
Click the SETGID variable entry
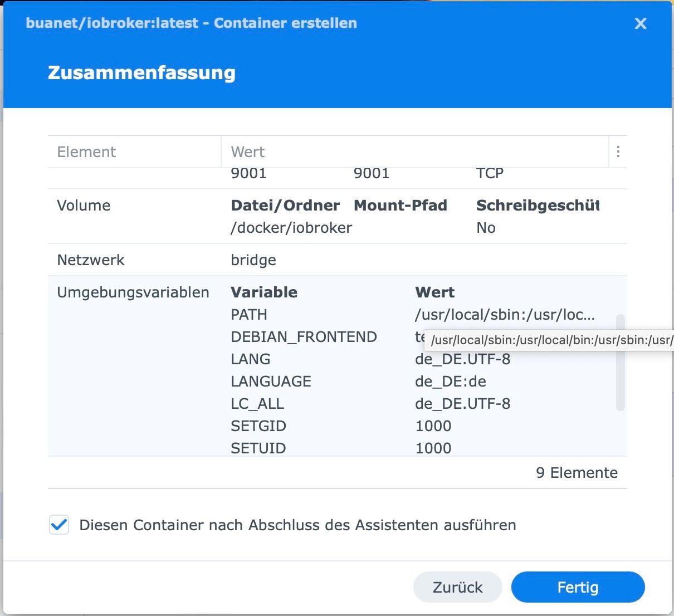click(258, 426)
